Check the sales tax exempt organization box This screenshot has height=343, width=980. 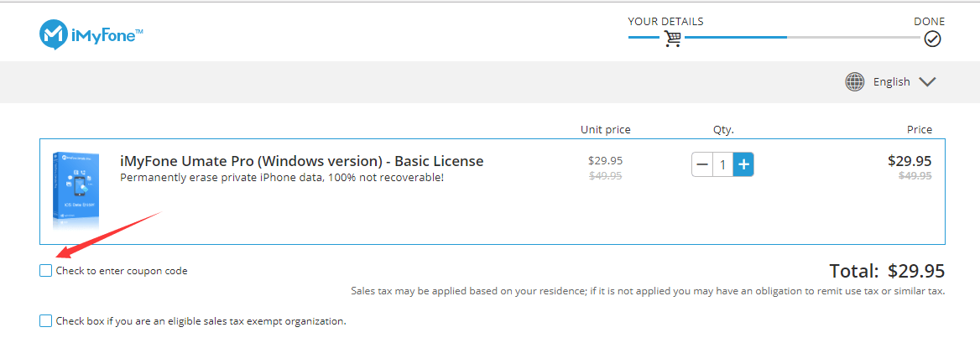point(45,320)
